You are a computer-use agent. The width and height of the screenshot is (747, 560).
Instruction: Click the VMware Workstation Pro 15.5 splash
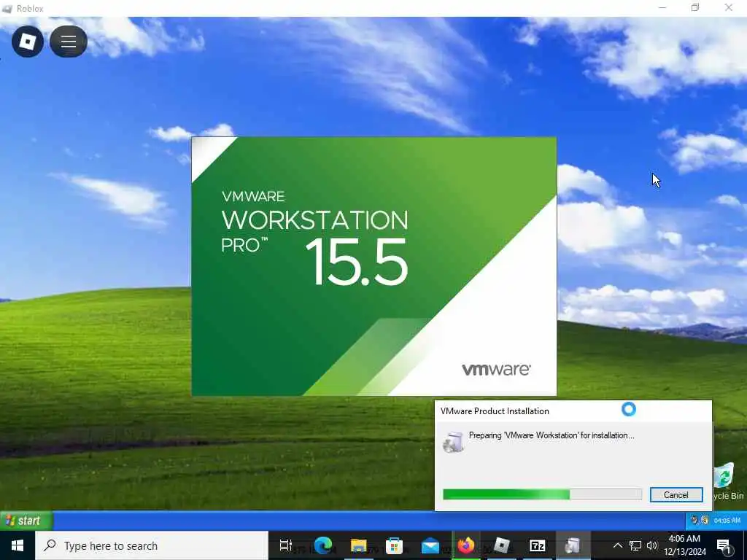[374, 266]
